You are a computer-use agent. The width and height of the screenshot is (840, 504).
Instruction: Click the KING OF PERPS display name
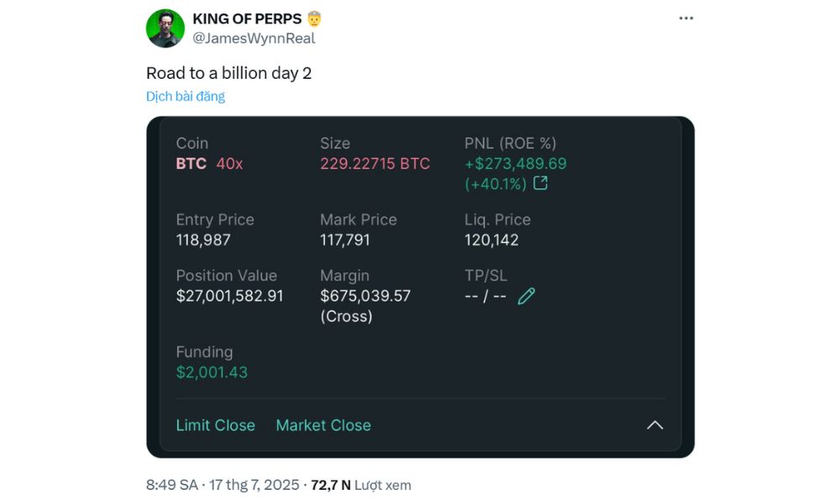click(x=248, y=18)
